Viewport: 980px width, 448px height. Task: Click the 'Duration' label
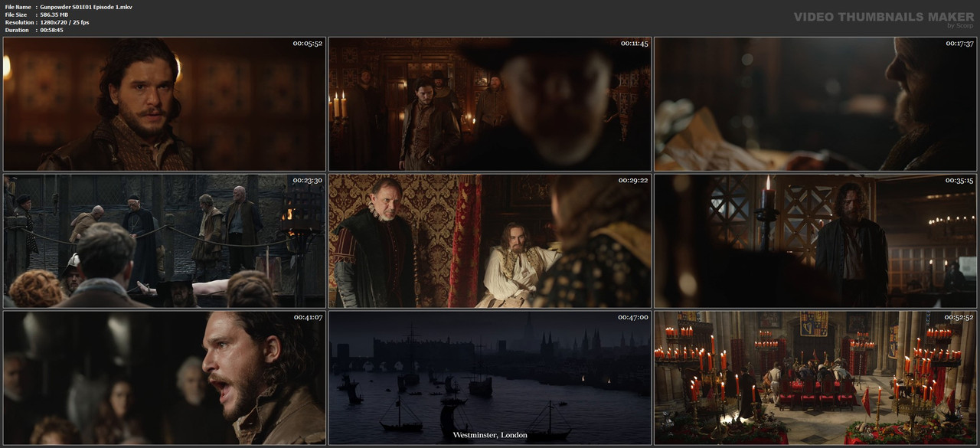tap(17, 30)
